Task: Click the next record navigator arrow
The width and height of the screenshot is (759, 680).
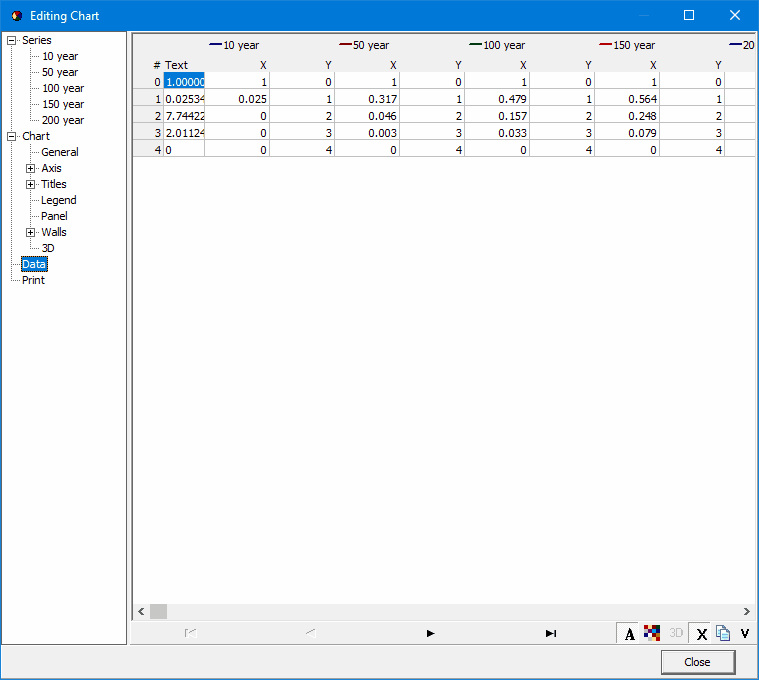Action: [x=430, y=633]
